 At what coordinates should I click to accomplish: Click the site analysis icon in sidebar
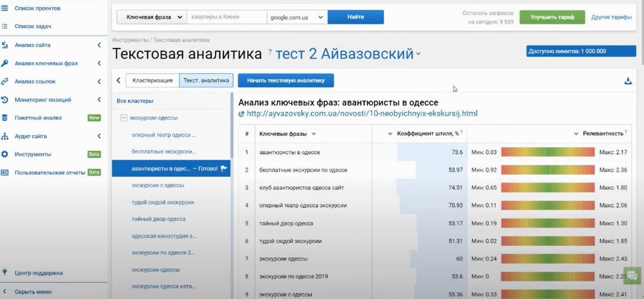(4, 45)
